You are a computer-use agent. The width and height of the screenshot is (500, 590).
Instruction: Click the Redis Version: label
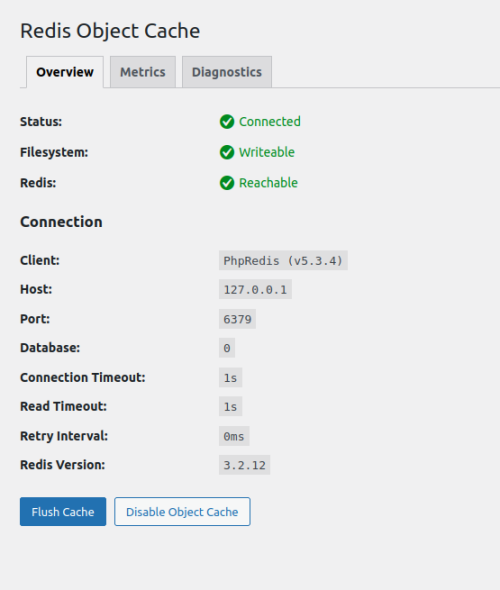coord(62,465)
